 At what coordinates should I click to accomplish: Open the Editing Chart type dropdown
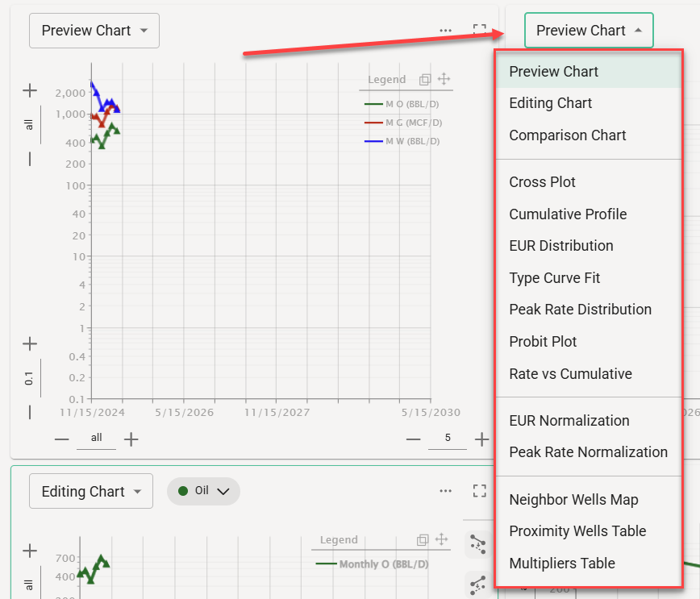pyautogui.click(x=91, y=491)
